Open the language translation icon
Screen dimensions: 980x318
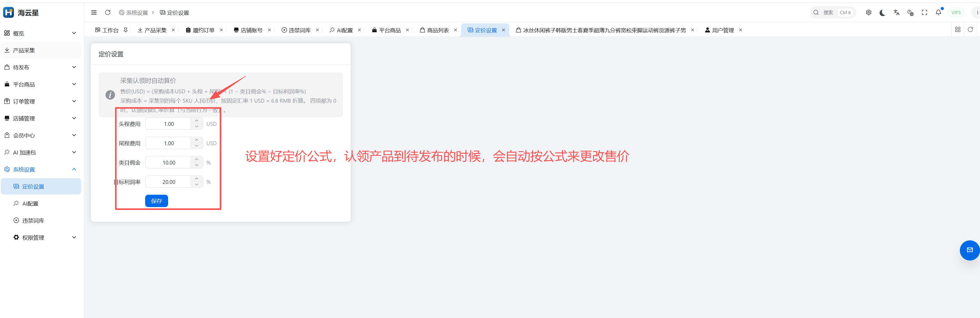[x=897, y=13]
